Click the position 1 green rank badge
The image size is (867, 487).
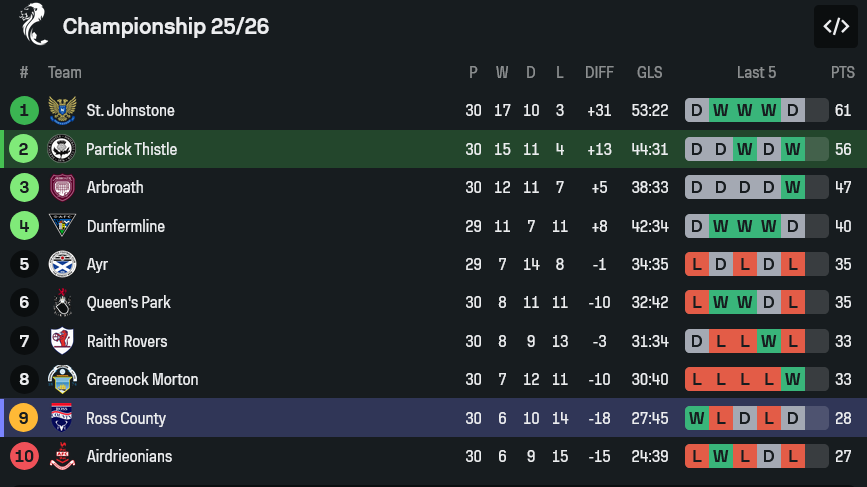click(x=23, y=110)
